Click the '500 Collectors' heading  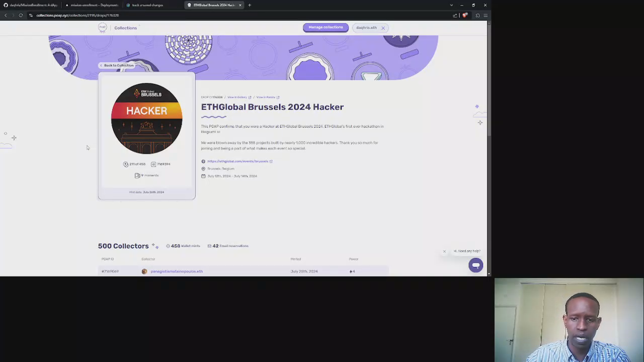[x=123, y=246]
